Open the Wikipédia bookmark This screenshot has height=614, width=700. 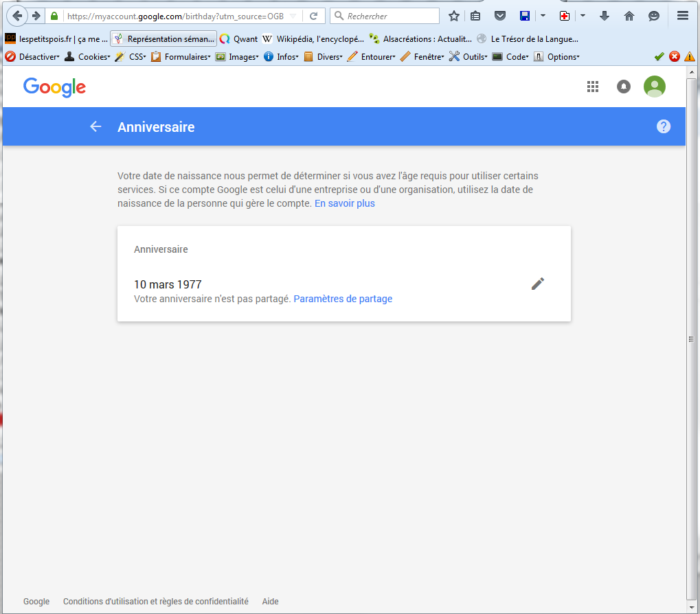pyautogui.click(x=313, y=39)
